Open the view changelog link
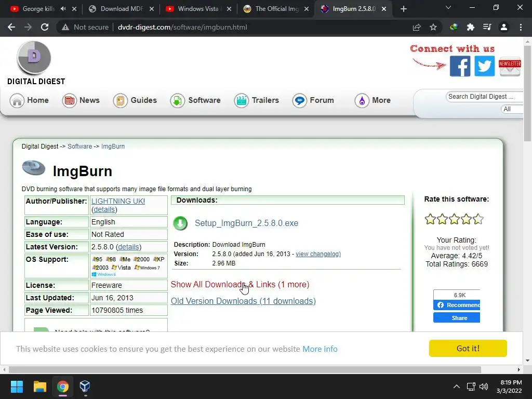The width and height of the screenshot is (532, 399). click(x=318, y=254)
